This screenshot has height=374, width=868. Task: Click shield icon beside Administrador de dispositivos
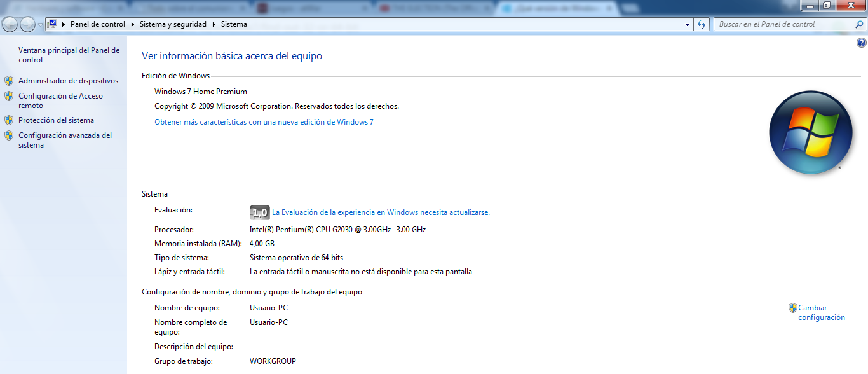pos(9,81)
